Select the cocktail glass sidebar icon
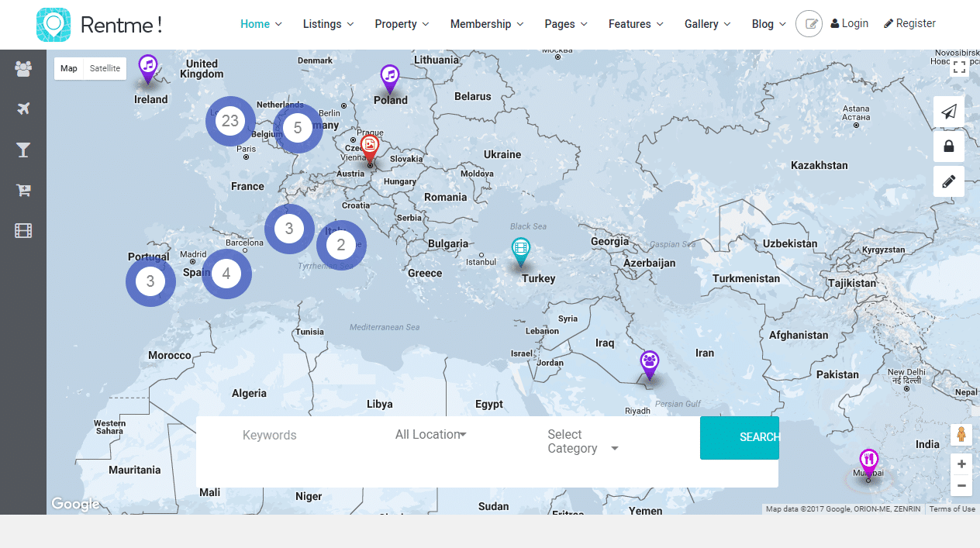Image resolution: width=980 pixels, height=548 pixels. click(x=23, y=150)
